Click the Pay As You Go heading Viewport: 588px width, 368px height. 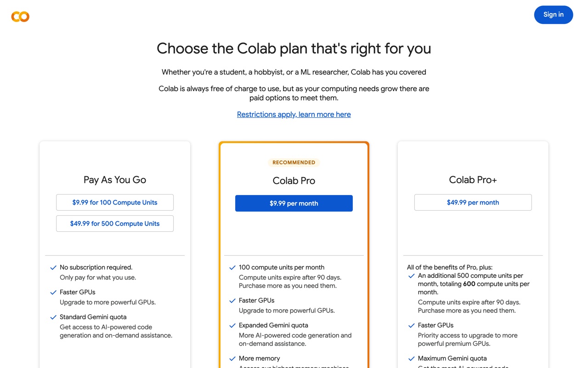point(115,180)
